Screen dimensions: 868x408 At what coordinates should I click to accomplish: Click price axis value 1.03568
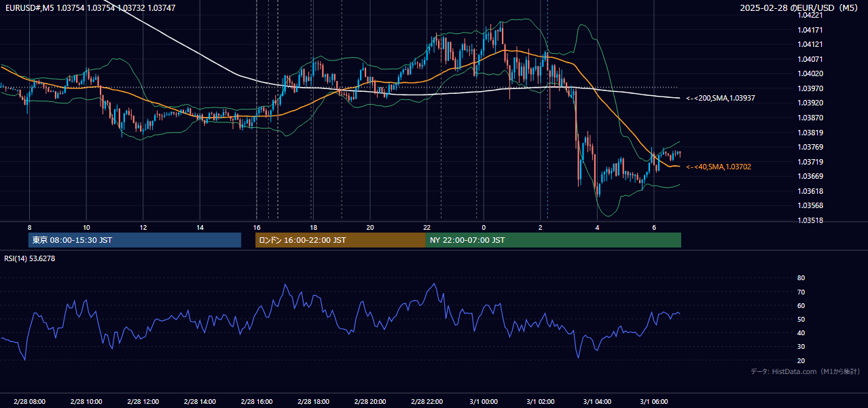click(811, 206)
